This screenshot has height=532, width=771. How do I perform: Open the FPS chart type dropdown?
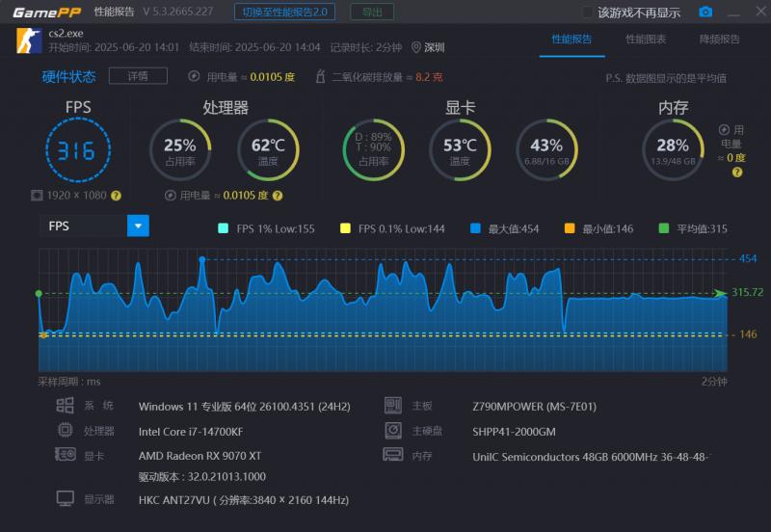coord(138,226)
